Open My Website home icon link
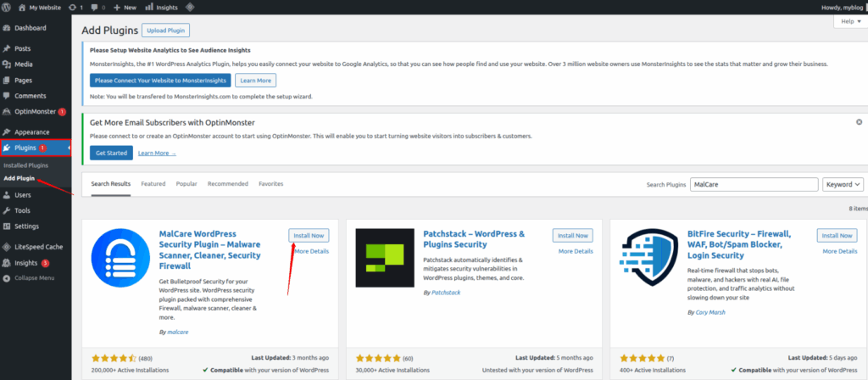This screenshot has width=868, height=380. tap(40, 8)
